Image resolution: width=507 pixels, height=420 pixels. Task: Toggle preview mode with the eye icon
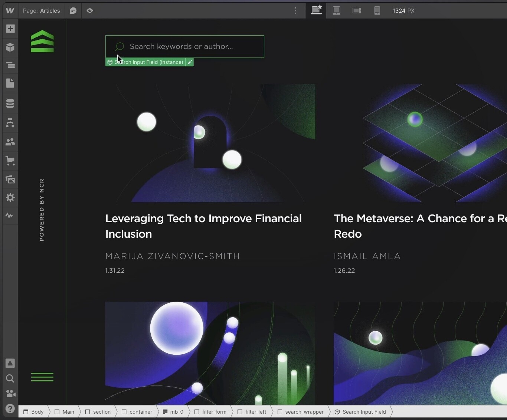pos(90,11)
